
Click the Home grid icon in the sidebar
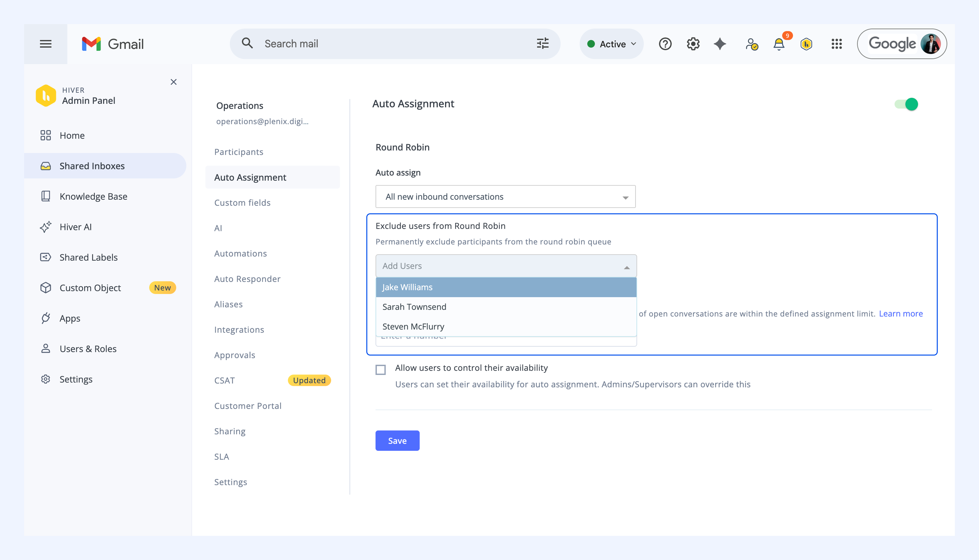coord(45,135)
